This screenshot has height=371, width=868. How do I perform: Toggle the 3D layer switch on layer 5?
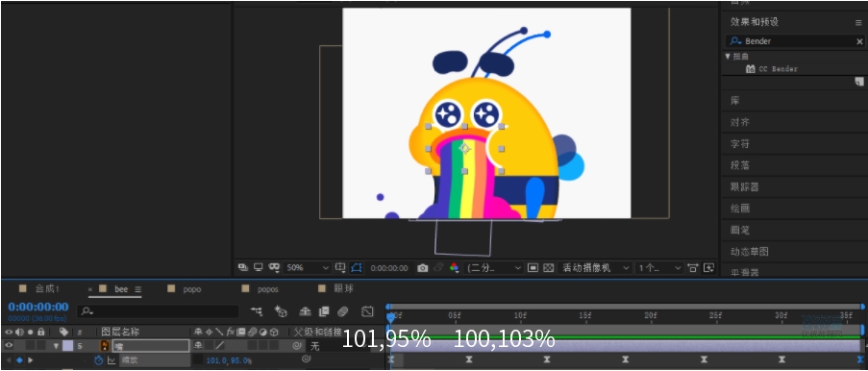[273, 345]
